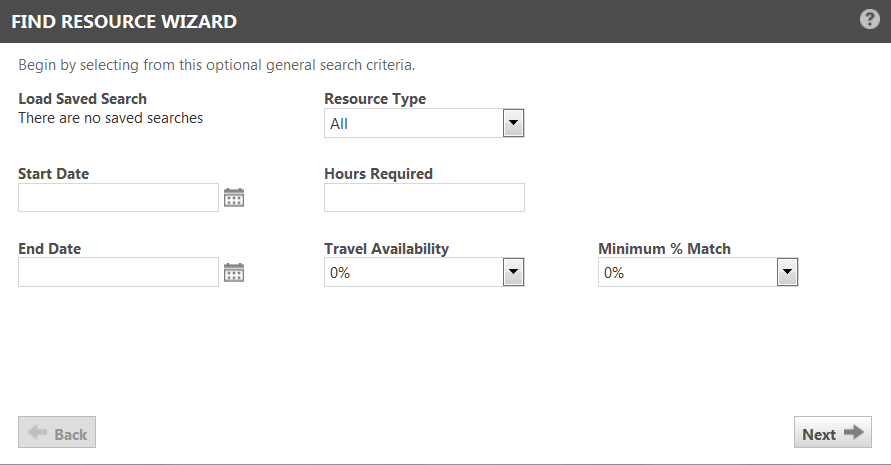The width and height of the screenshot is (891, 465).
Task: Click the right arrow icon on Next
Action: (853, 433)
